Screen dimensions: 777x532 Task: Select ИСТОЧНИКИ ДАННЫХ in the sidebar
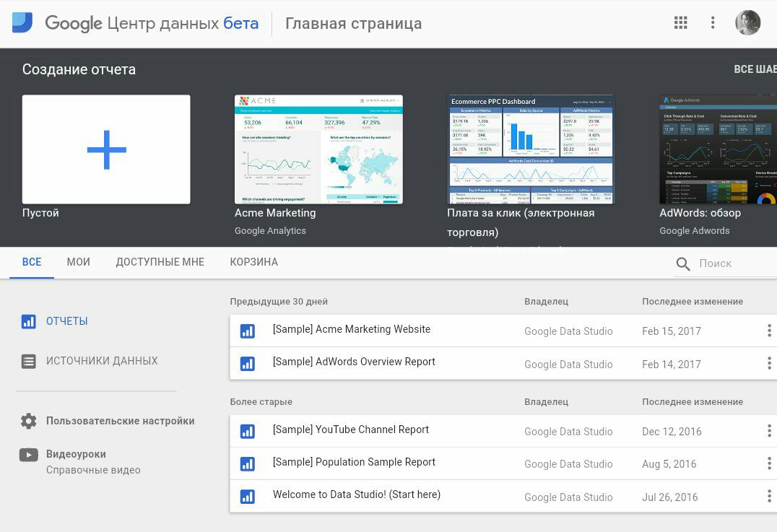102,361
